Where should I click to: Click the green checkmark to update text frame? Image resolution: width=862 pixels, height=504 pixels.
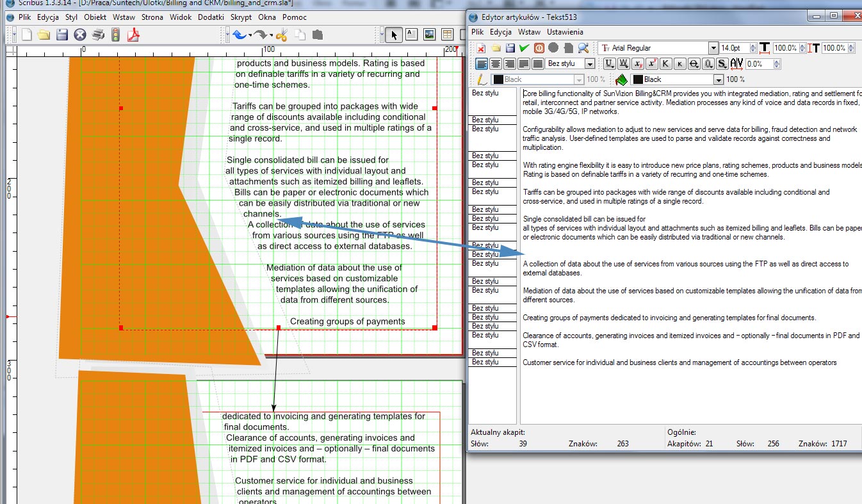pyautogui.click(x=524, y=48)
